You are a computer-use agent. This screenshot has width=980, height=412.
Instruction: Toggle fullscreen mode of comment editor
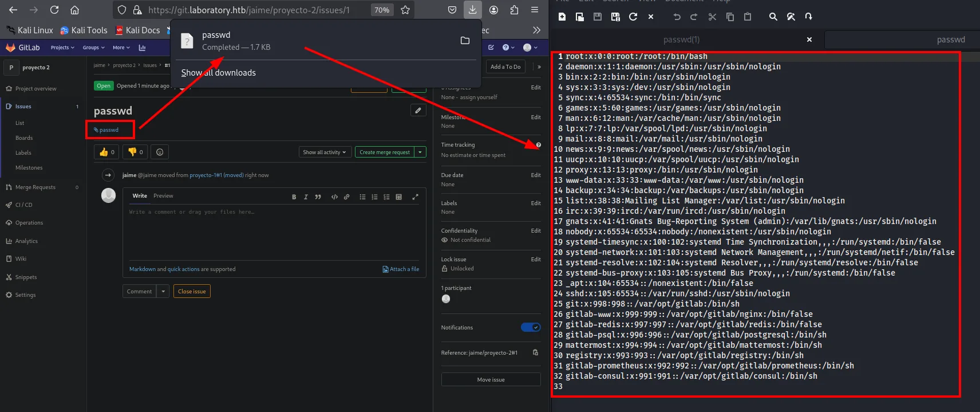415,197
